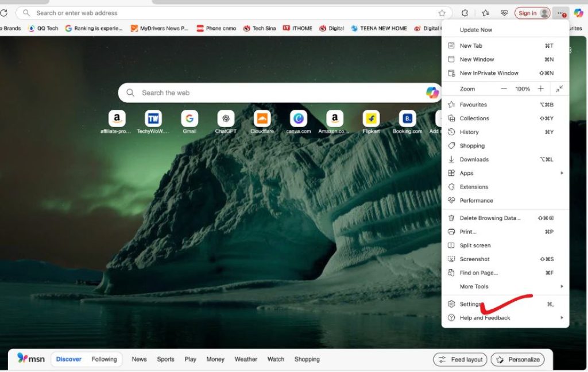The height and width of the screenshot is (372, 588).
Task: Add page to favourites via star in address bar
Action: click(442, 13)
